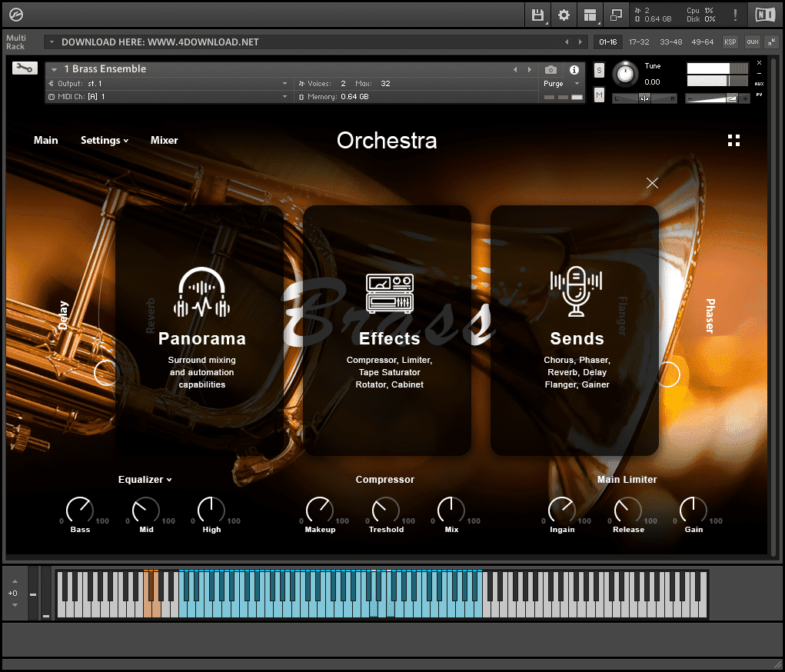Click the workspace layout icon in the header
Viewport: 785px width, 672px height.
point(590,15)
